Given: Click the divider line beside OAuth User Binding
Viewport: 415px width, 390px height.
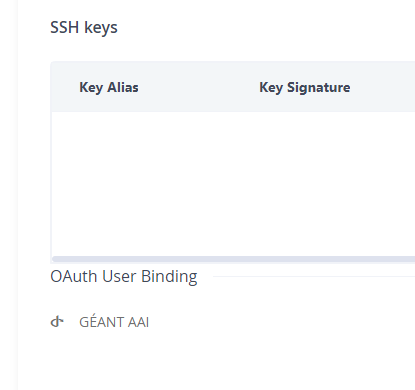Looking at the screenshot, I should tap(314, 276).
